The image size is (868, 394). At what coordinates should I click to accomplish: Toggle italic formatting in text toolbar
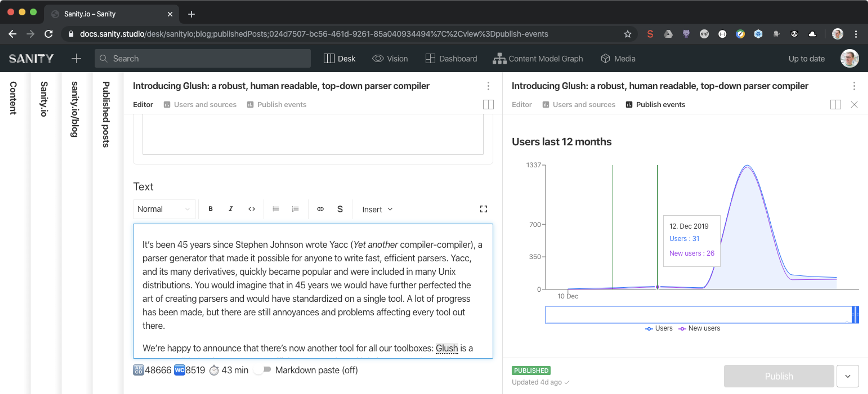pyautogui.click(x=231, y=209)
